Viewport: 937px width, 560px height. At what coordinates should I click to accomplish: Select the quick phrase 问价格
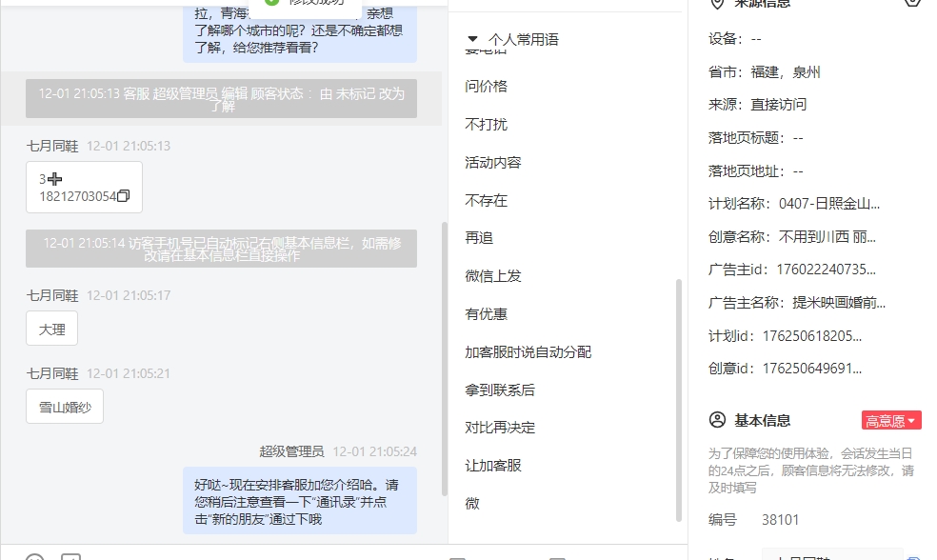[486, 87]
